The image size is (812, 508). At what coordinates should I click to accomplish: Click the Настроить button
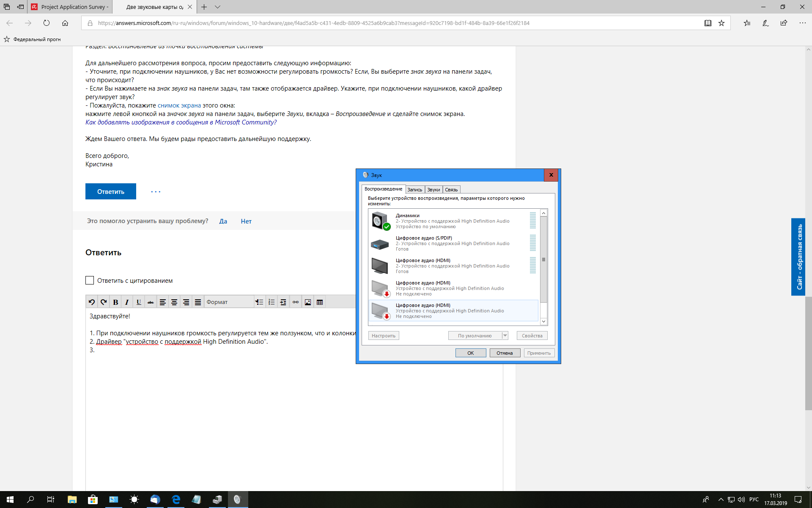click(384, 335)
